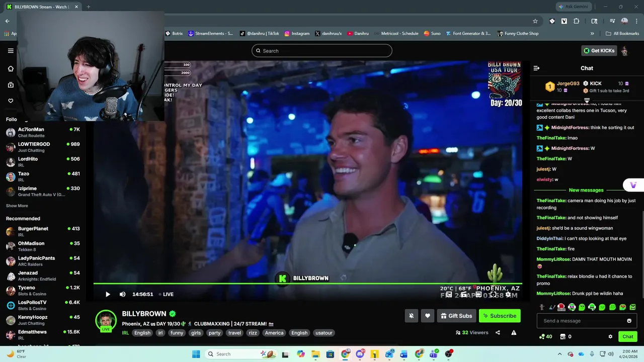Show more bookmarks chevron
Screen dimensions: 644x362
(592, 34)
